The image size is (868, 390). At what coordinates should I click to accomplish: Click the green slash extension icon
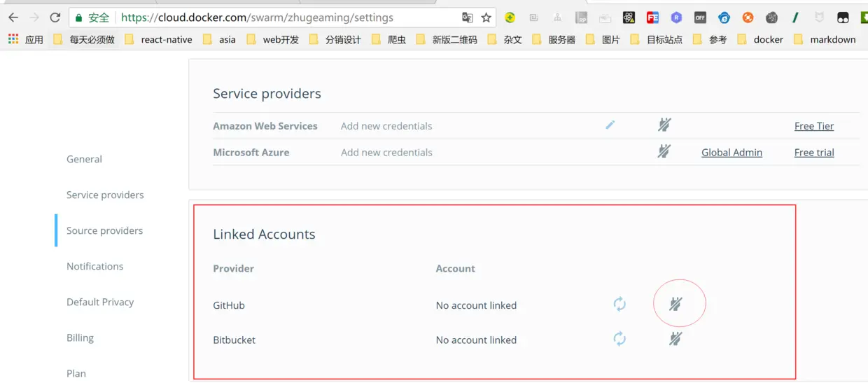click(795, 18)
